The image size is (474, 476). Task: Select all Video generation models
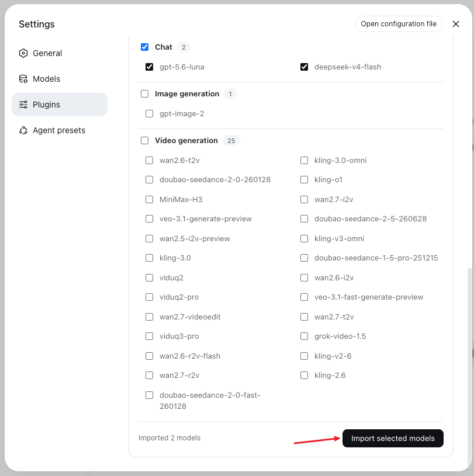click(144, 141)
